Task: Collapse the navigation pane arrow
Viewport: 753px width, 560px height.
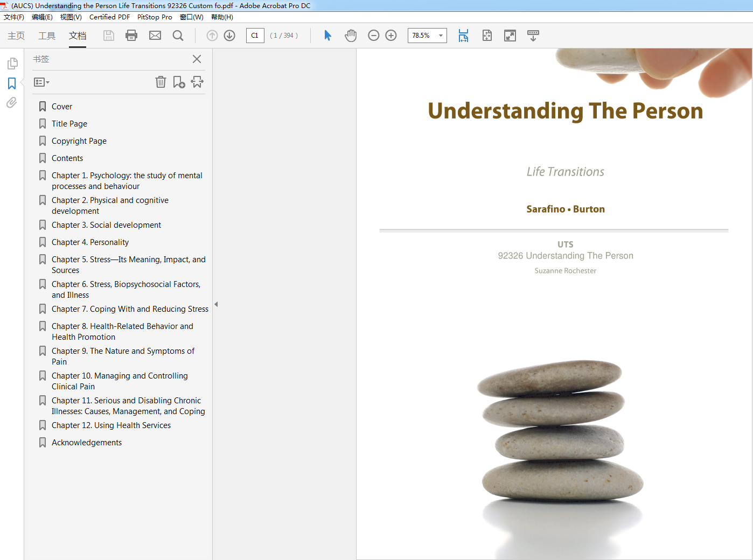Action: [x=216, y=304]
